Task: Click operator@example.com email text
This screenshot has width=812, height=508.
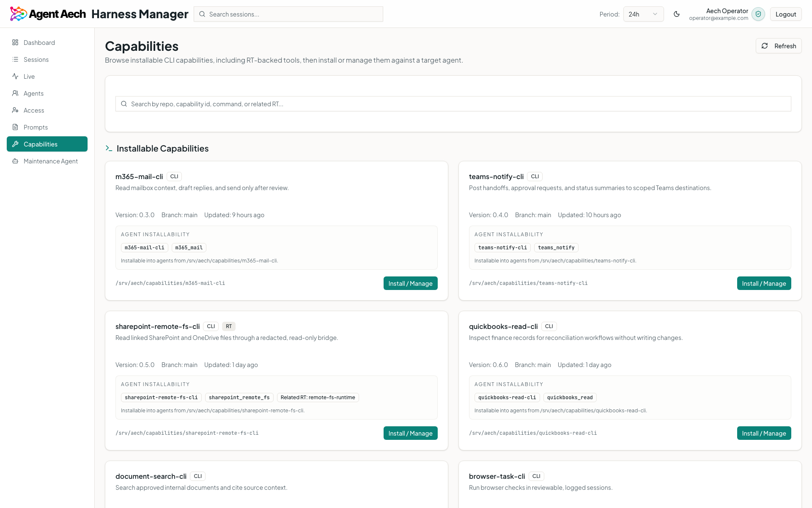Action: click(719, 18)
